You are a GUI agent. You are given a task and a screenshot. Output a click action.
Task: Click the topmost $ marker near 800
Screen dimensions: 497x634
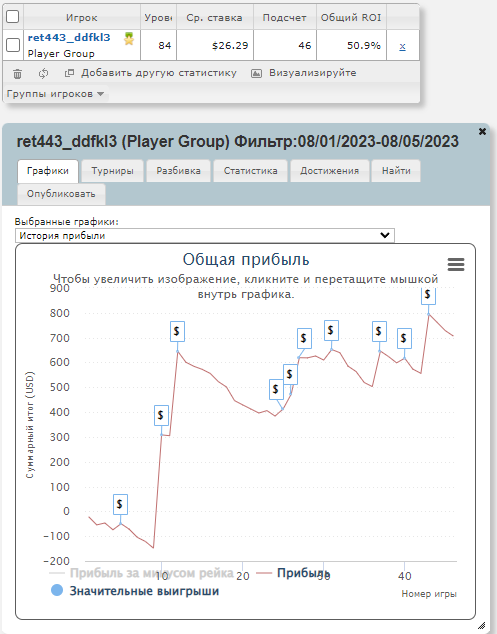[x=428, y=295]
